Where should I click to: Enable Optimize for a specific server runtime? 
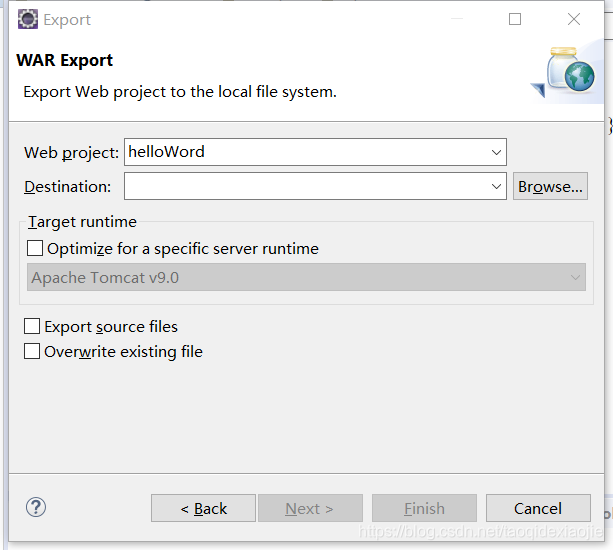pyautogui.click(x=35, y=249)
